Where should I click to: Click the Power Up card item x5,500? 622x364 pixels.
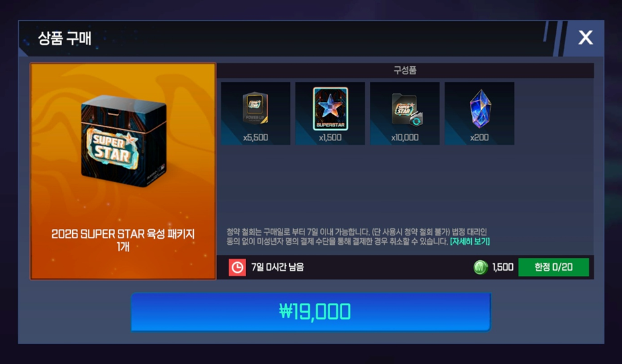[x=255, y=114]
